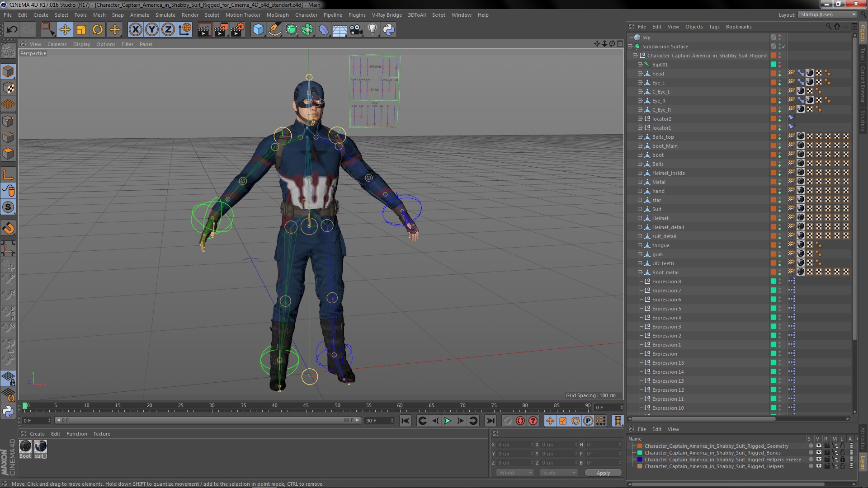Click Subdivision Surface enable checkmark

tap(784, 47)
